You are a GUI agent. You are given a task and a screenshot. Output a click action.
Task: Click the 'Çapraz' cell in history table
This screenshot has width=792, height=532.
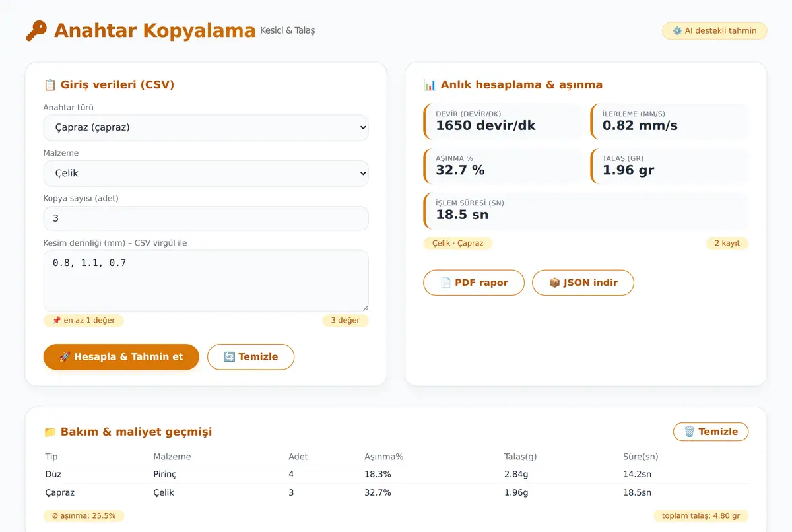click(x=60, y=493)
